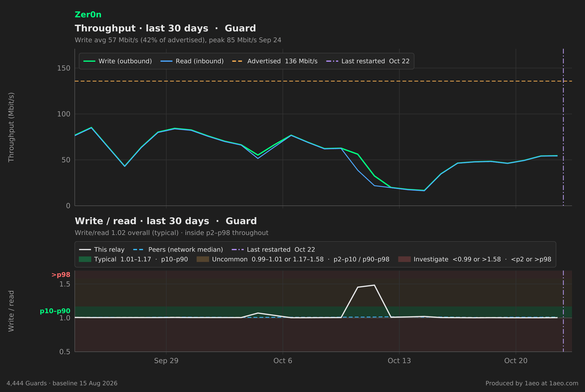Click the orange dashed advertised bandwidth line
The image size is (585, 392).
click(x=323, y=81)
